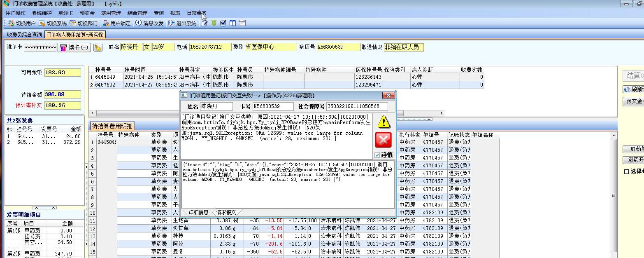Click the 电话 field 15892078712
Viewport: 644px width, 258px height.
[x=210, y=47]
